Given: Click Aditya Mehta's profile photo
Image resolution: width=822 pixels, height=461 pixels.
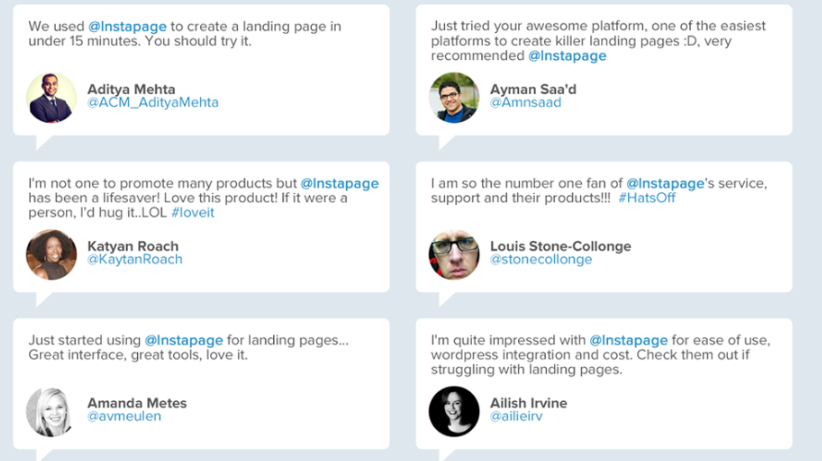Looking at the screenshot, I should (51, 98).
